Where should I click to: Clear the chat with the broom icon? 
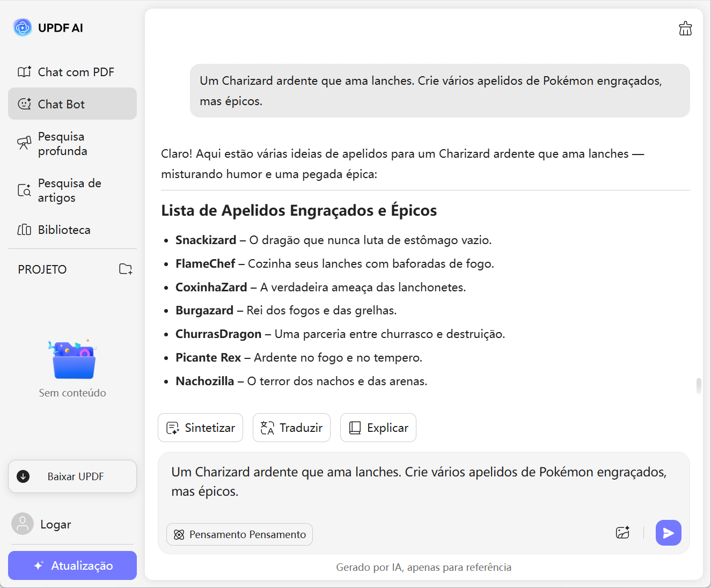coord(685,28)
